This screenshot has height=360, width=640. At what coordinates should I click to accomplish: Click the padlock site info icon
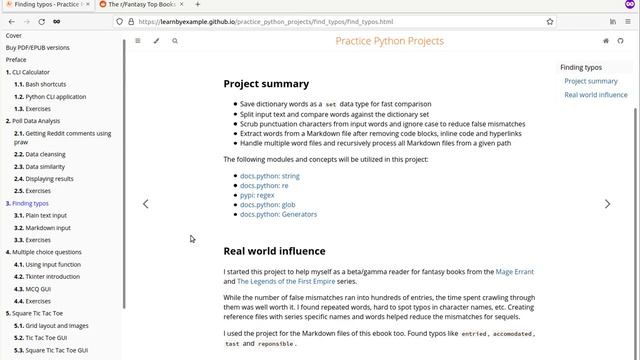point(131,22)
